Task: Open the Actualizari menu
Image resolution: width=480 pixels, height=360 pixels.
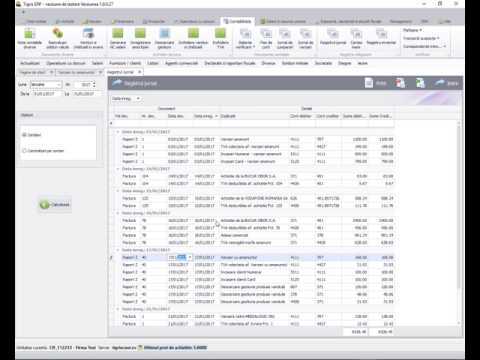Action: [x=30, y=63]
